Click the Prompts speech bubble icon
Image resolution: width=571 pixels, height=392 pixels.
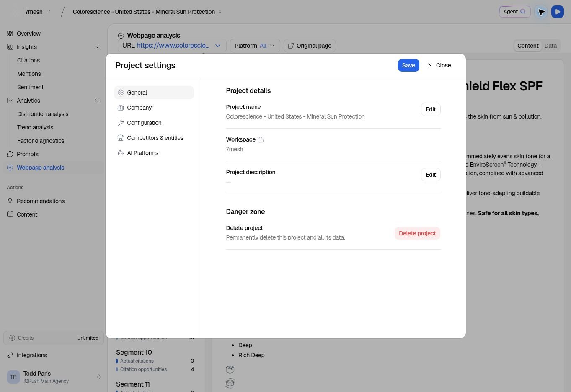point(10,154)
